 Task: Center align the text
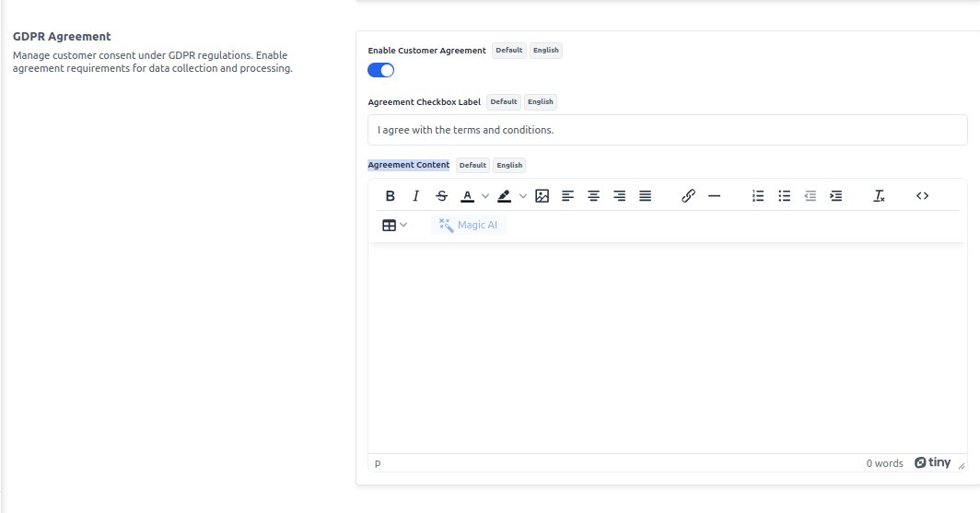594,196
